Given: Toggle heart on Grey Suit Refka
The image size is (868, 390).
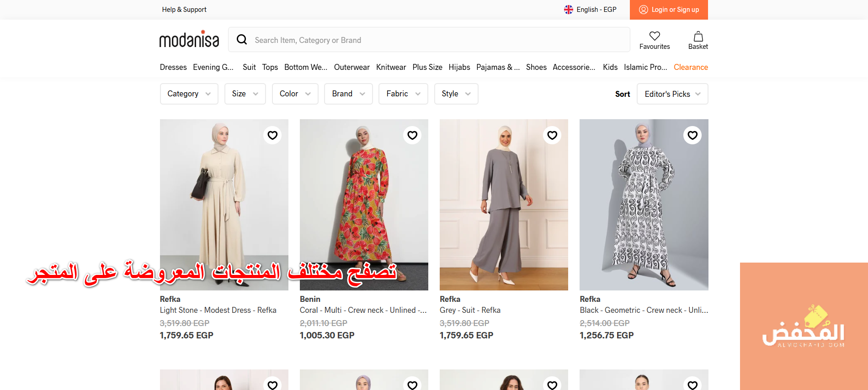Looking at the screenshot, I should 552,135.
